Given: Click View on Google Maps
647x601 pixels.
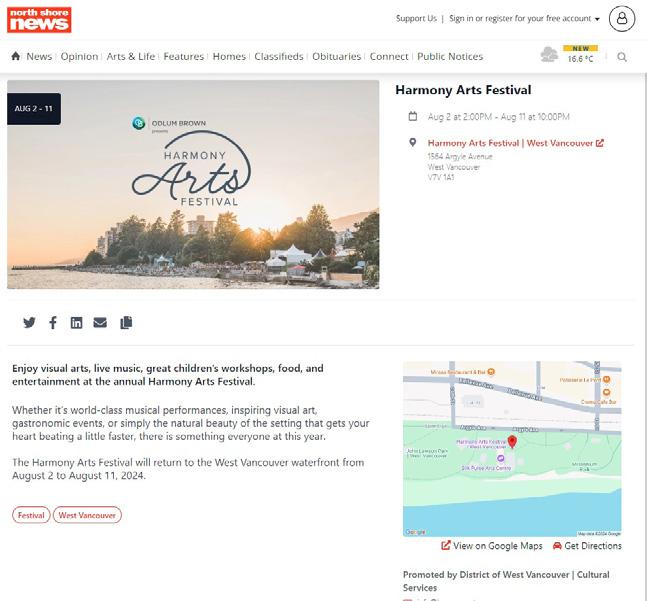Looking at the screenshot, I should coord(492,546).
